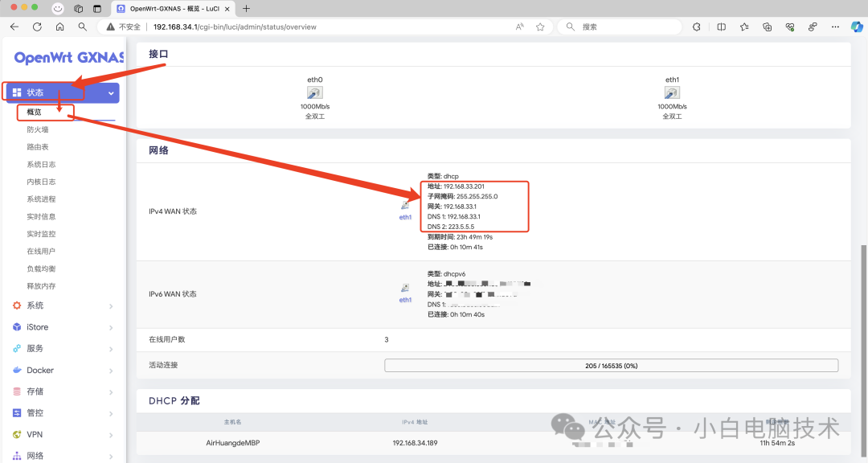Expand the Docker sidebar section
868x463 pixels.
tap(61, 371)
